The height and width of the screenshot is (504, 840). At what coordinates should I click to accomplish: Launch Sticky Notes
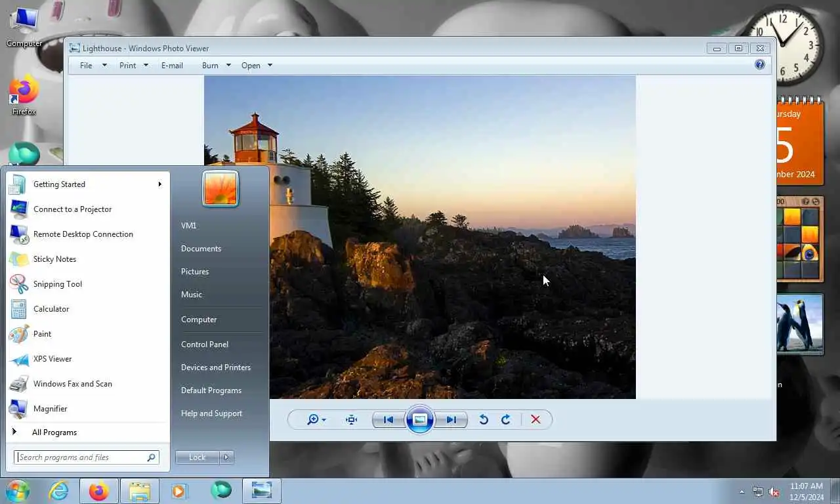[x=88, y=259]
